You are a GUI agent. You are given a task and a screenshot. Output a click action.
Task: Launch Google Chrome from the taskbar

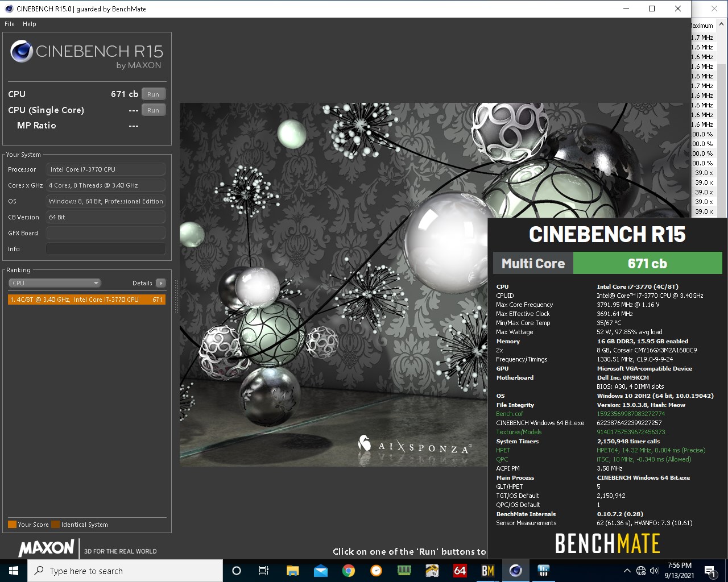tap(349, 571)
